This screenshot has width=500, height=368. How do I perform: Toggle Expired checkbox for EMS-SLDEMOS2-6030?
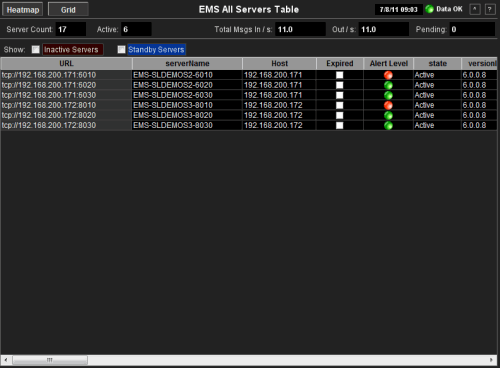point(339,95)
